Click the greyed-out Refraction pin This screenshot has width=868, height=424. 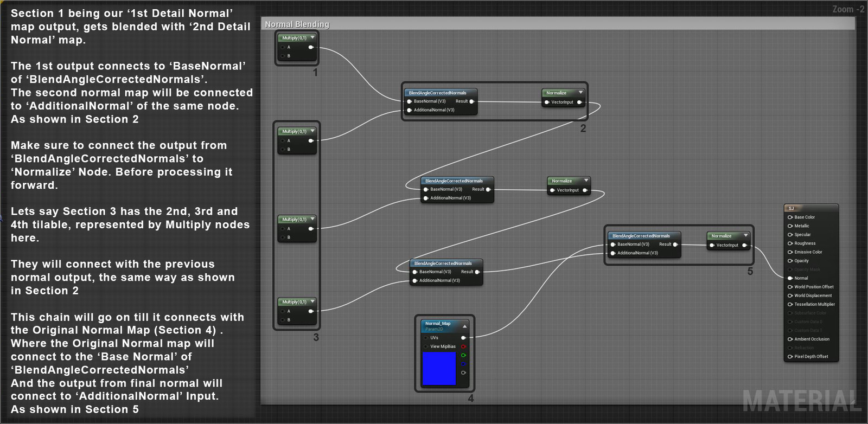pos(790,348)
